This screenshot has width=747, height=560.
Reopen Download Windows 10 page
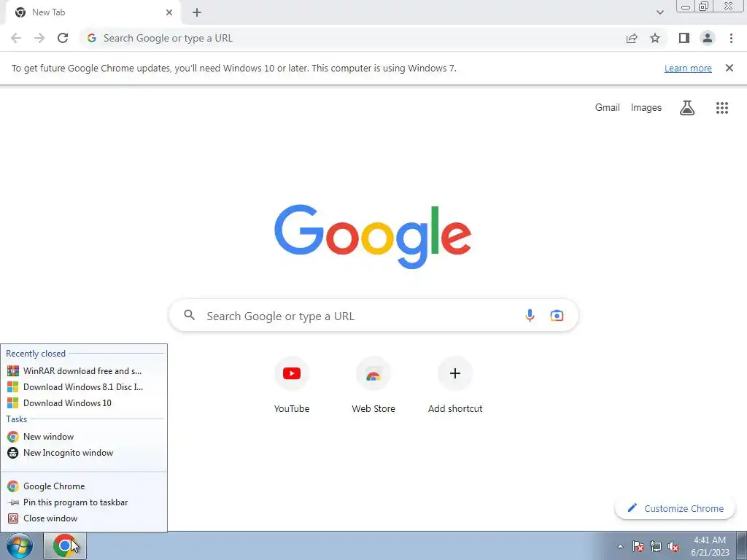click(x=84, y=402)
